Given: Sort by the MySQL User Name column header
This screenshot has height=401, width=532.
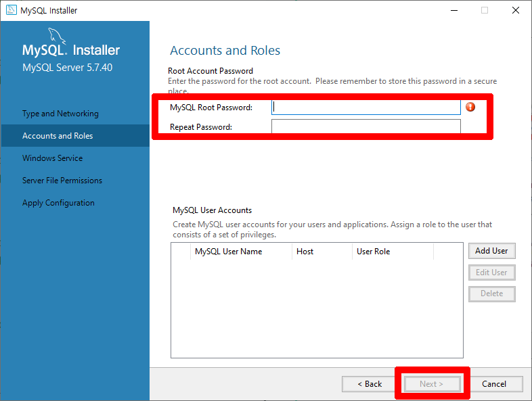Looking at the screenshot, I should [x=241, y=252].
